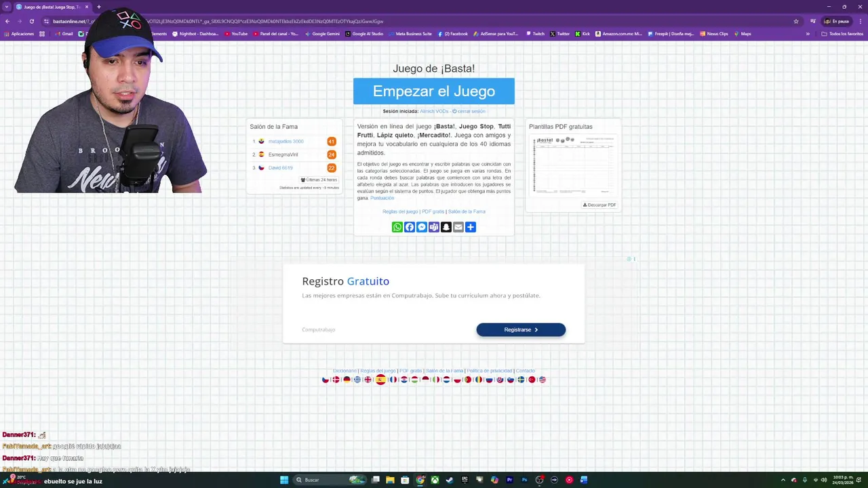Select the Spanish flag language

[381, 380]
